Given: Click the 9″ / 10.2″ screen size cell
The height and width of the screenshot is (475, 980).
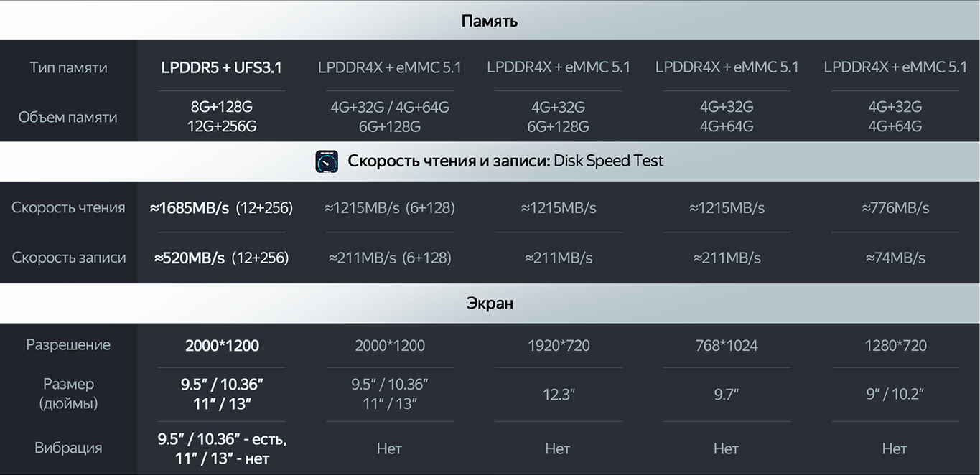Looking at the screenshot, I should coord(895,394).
